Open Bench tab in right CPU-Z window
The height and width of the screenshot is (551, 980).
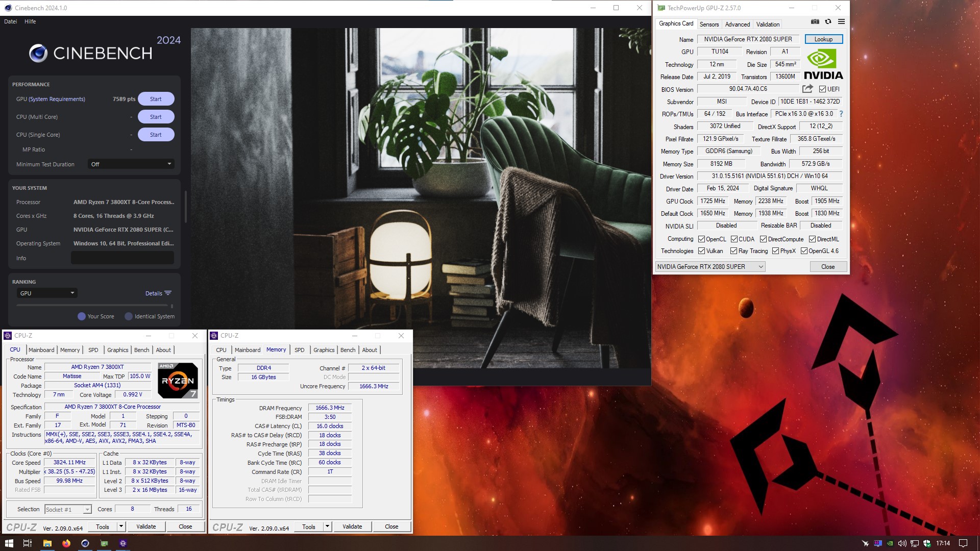coord(348,350)
